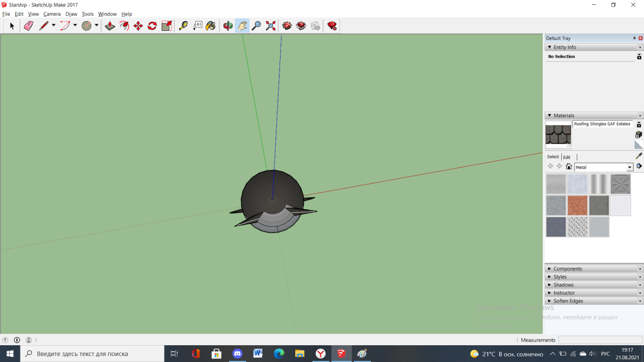Activate the Push/Pull tool
644x362 pixels.
coord(110,26)
